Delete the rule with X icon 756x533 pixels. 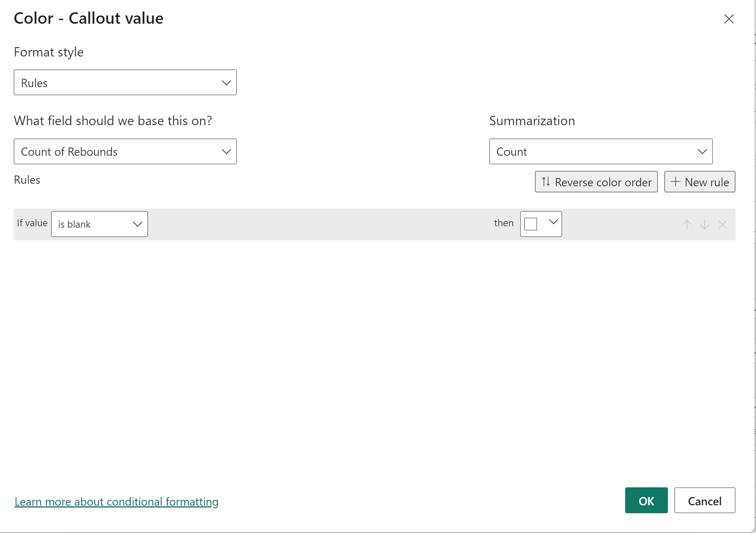723,225
